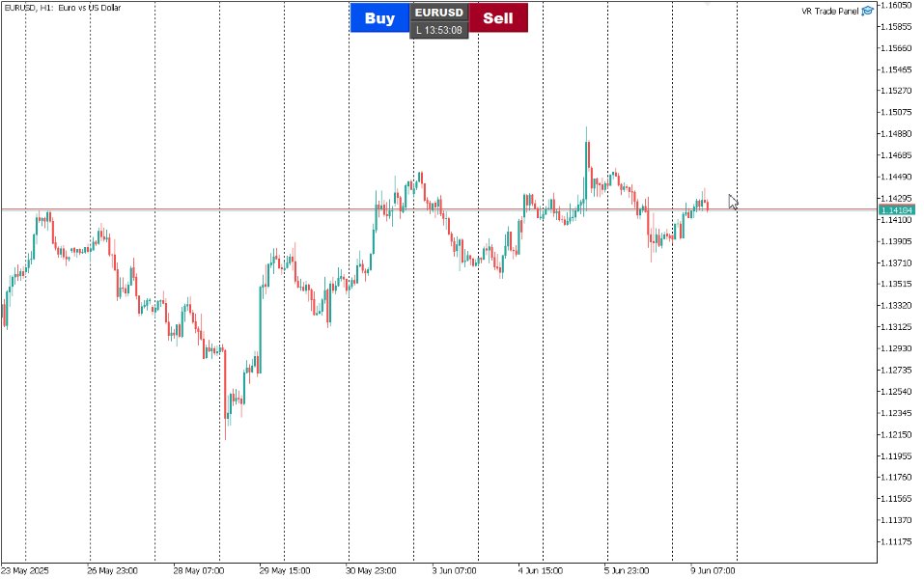Click the EURUSD, H1 chart title text
The height and width of the screenshot is (579, 924).
click(x=63, y=8)
